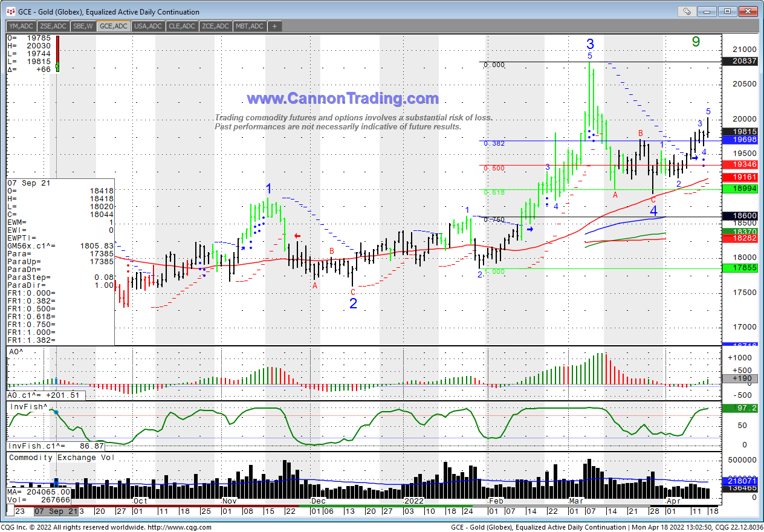Click the chart link icon in title bar
The width and height of the screenshot is (764, 532).
[x=687, y=11]
